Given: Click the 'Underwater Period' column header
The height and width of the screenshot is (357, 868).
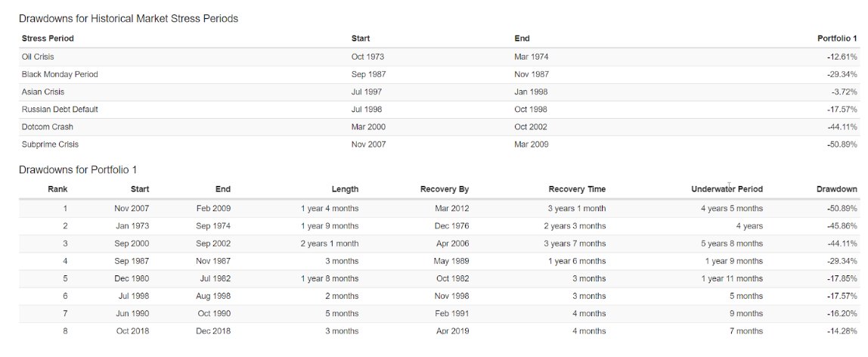Looking at the screenshot, I should [x=727, y=189].
